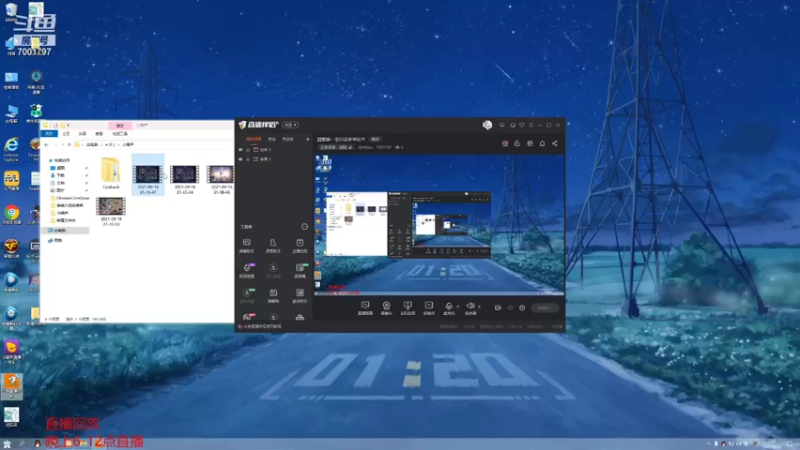
Task: Open microphone options dropdown arrow
Action: pyautogui.click(x=458, y=306)
